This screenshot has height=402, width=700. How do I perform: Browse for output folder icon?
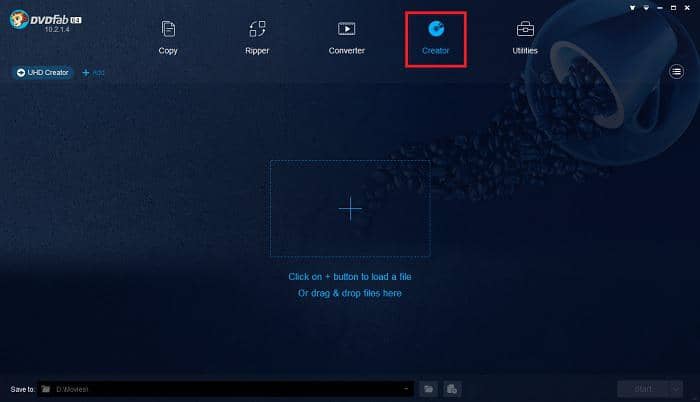coord(429,389)
